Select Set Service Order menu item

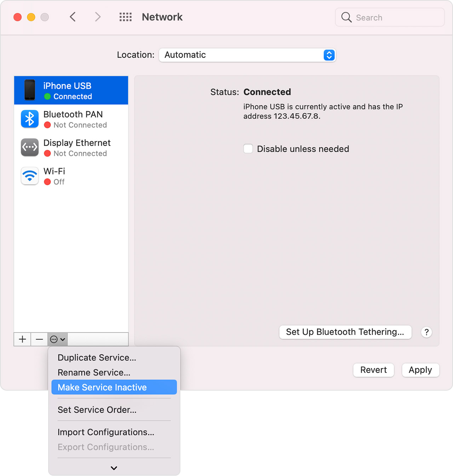tap(97, 410)
